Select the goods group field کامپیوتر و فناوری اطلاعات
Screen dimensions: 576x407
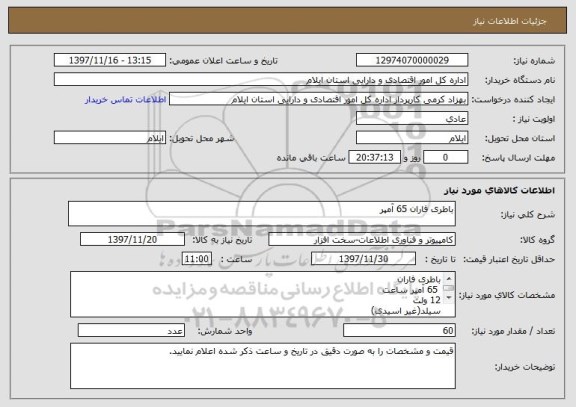pos(362,239)
